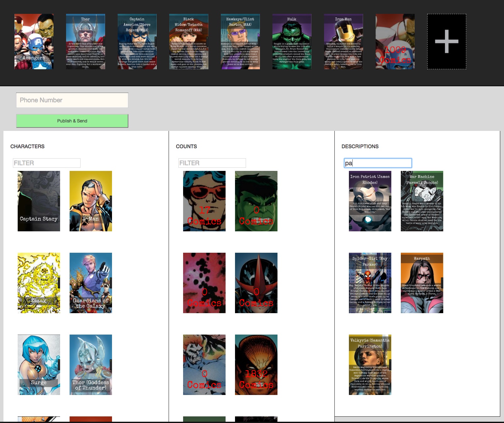Open the Black Widow/Natasha Romanoff card
The height and width of the screenshot is (423, 504).
[x=189, y=42]
